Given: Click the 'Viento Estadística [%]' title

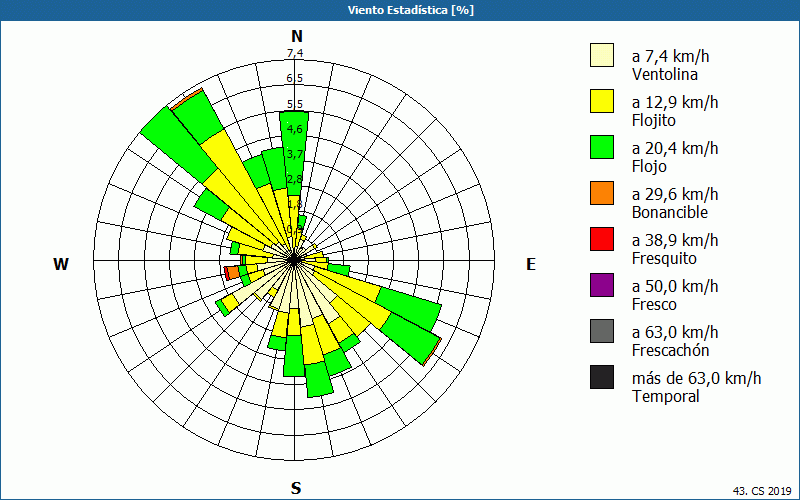Looking at the screenshot, I should 411,10.
